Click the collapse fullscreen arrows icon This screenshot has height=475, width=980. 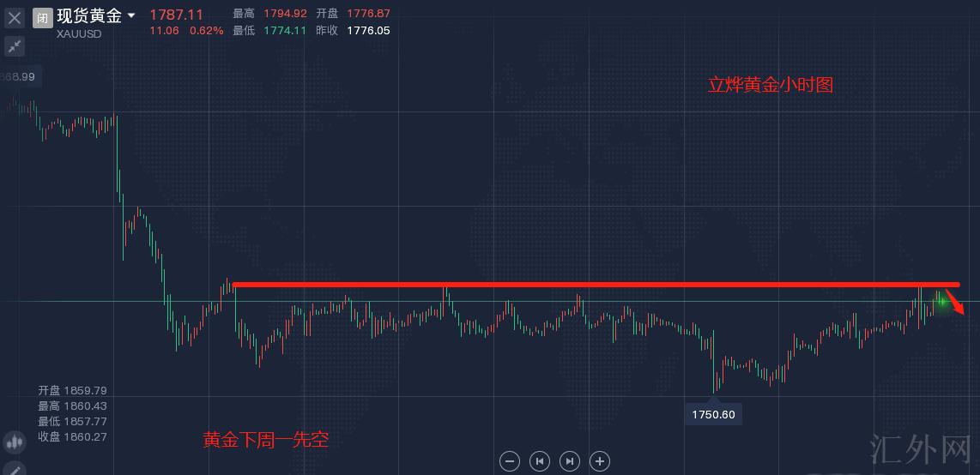[15, 46]
